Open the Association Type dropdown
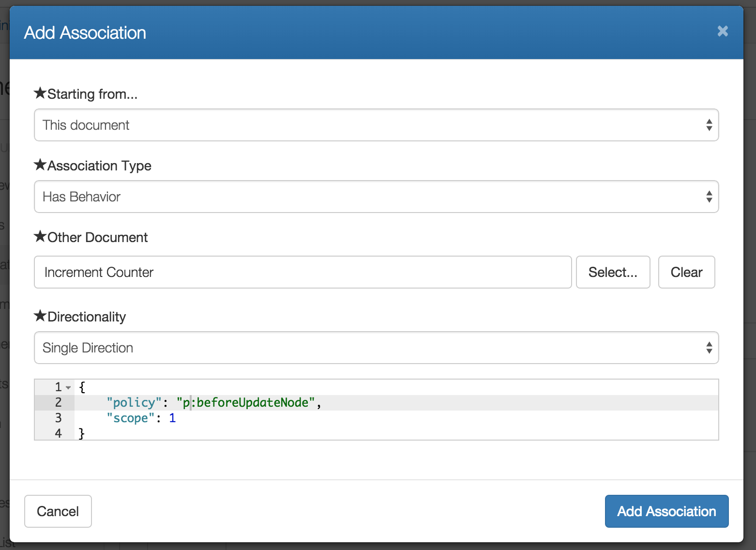The image size is (756, 550). (376, 197)
